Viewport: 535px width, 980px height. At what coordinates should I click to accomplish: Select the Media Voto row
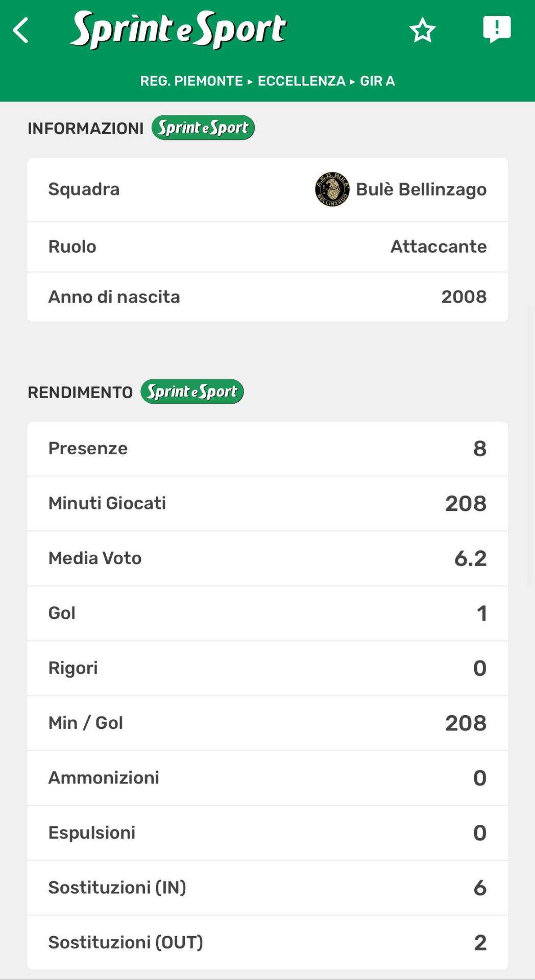(267, 558)
